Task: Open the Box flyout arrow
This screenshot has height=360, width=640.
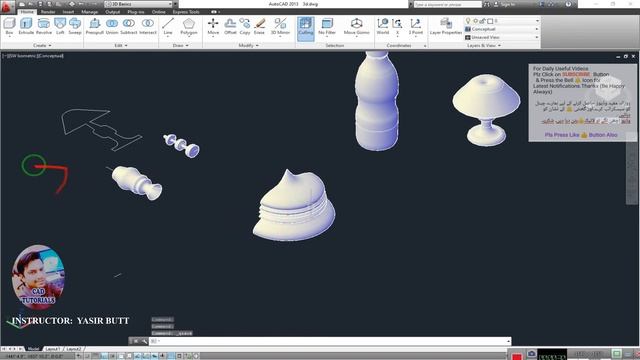Action: pos(9,37)
